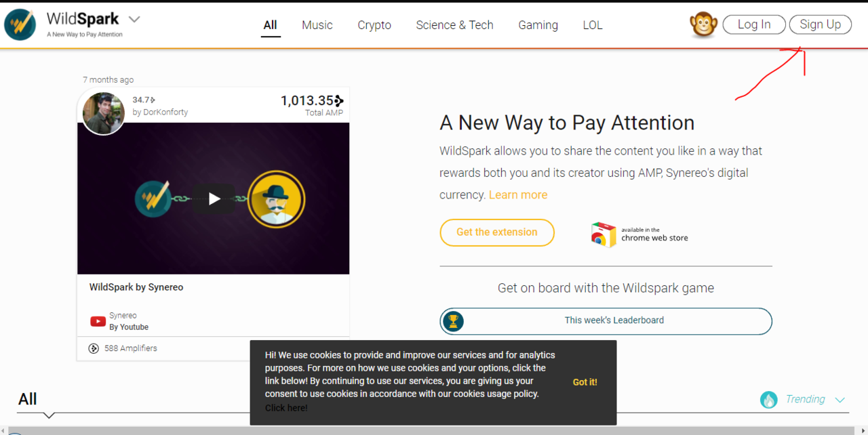Click the Sign Up button
The width and height of the screenshot is (868, 435).
point(820,24)
